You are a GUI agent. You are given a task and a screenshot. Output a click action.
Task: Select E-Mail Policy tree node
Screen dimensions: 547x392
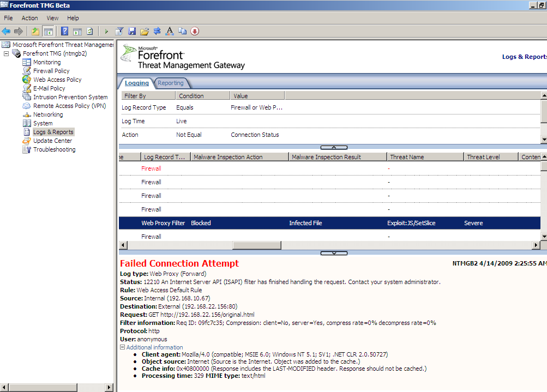(49, 88)
